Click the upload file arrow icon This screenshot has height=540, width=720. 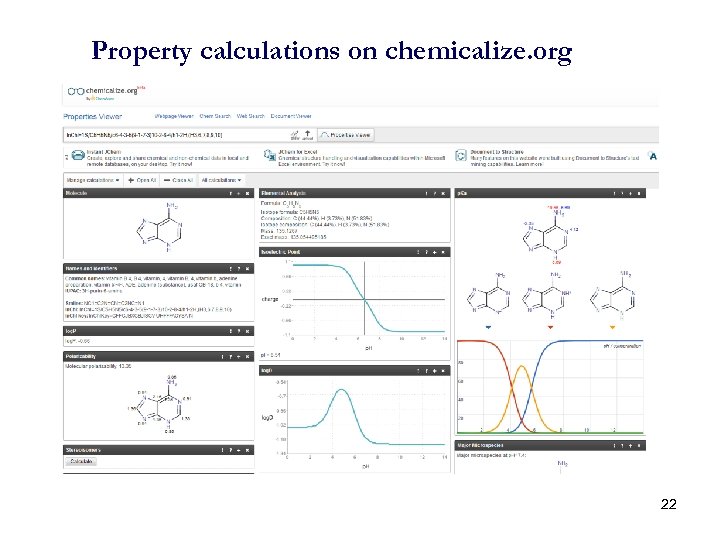pyautogui.click(x=308, y=135)
